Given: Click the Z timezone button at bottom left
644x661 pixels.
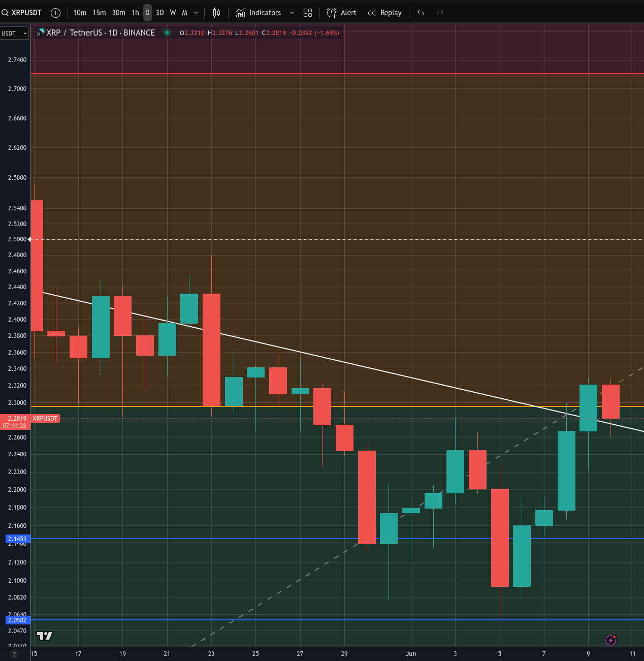Looking at the screenshot, I should pyautogui.click(x=14, y=654).
